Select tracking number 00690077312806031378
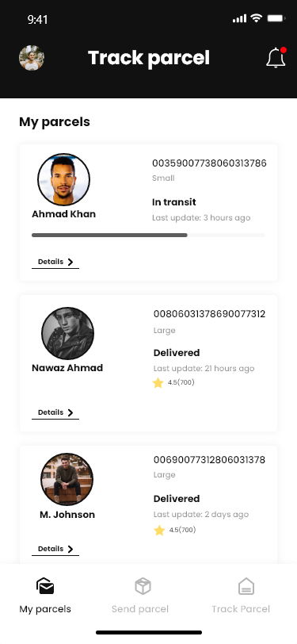Viewport: 297px width, 644px height. [209, 459]
